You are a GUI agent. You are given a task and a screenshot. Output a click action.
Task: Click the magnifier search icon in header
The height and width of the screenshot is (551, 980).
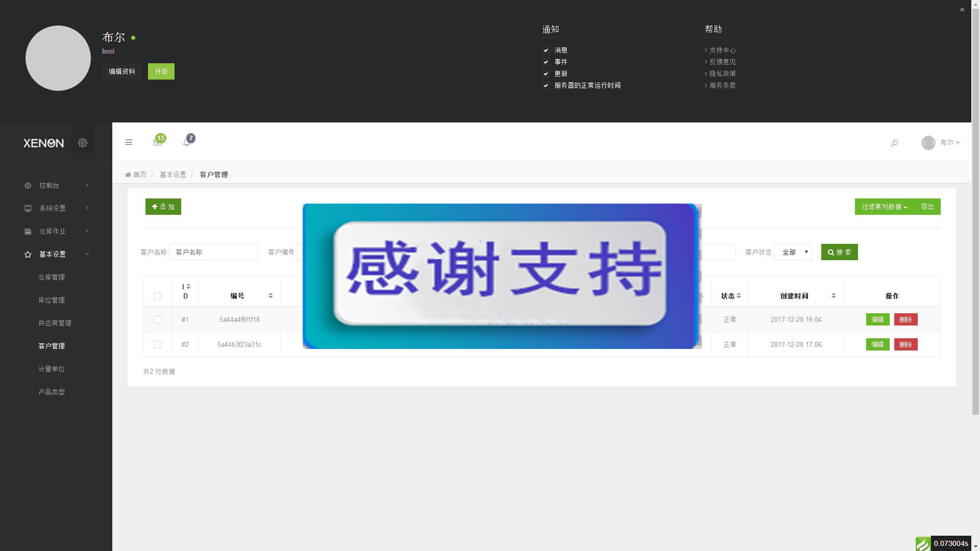point(894,143)
